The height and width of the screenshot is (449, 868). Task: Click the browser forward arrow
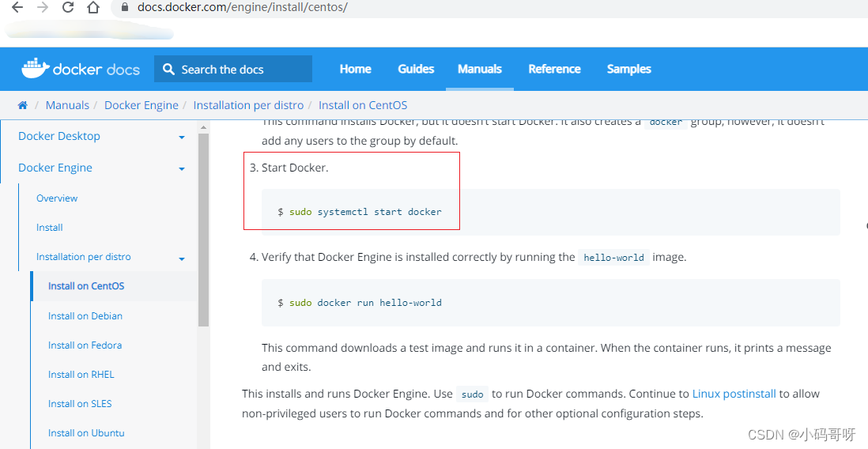[43, 7]
